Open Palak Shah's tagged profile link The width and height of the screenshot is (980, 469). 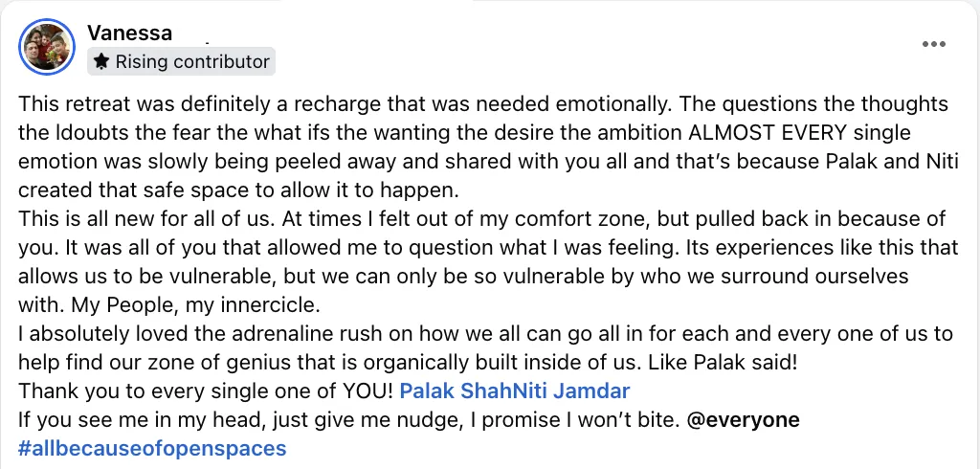coord(448,391)
